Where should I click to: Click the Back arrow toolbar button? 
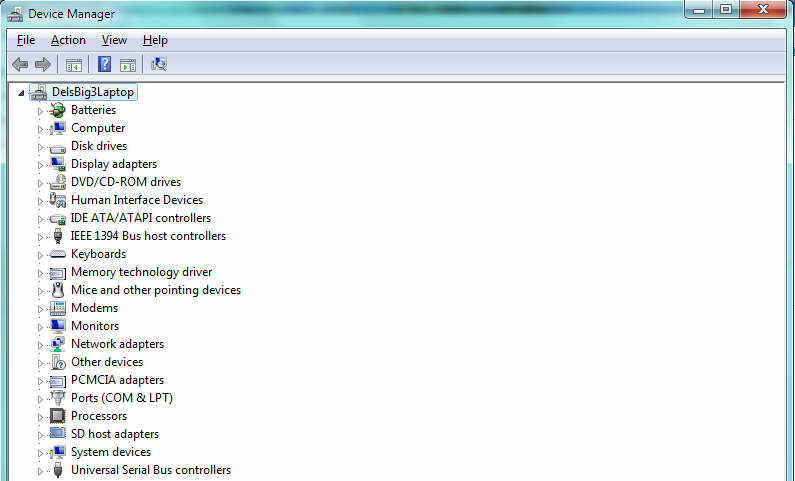pos(20,64)
